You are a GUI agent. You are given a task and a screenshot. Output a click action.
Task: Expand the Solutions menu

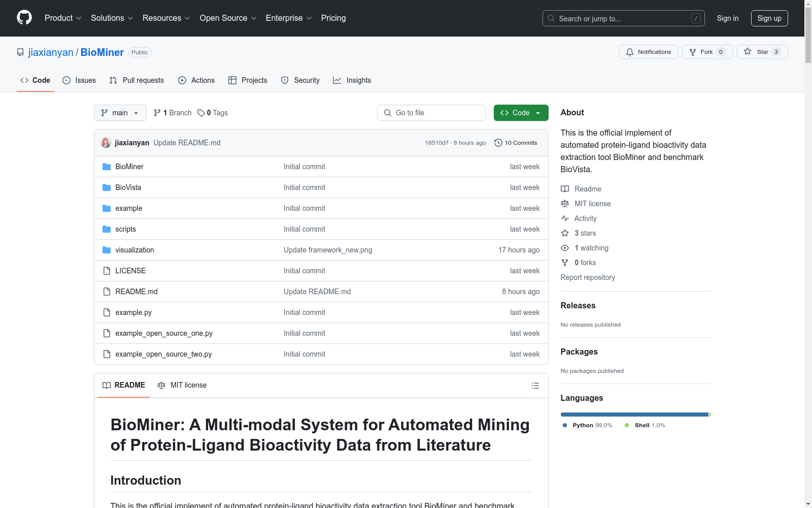[x=112, y=18]
